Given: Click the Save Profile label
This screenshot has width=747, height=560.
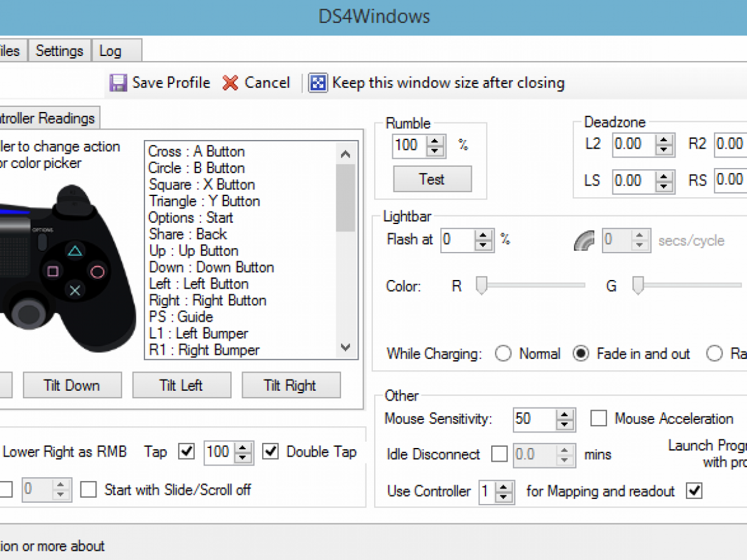Looking at the screenshot, I should 171,83.
